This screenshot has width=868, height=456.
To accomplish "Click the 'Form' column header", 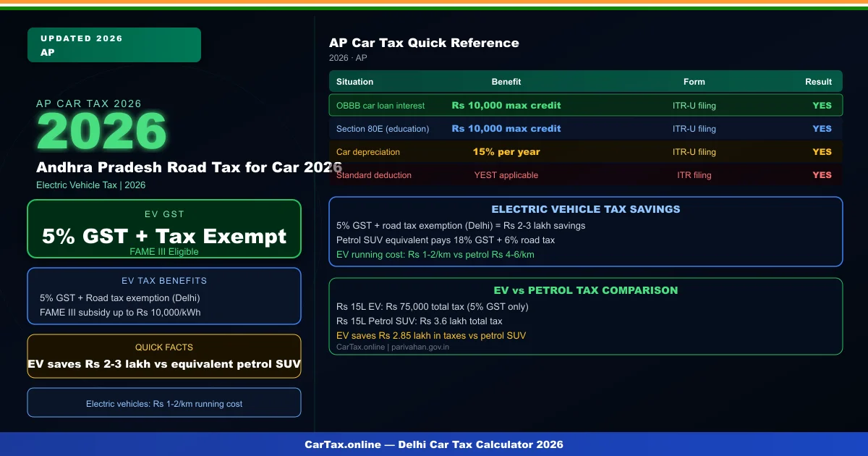I will pos(694,82).
